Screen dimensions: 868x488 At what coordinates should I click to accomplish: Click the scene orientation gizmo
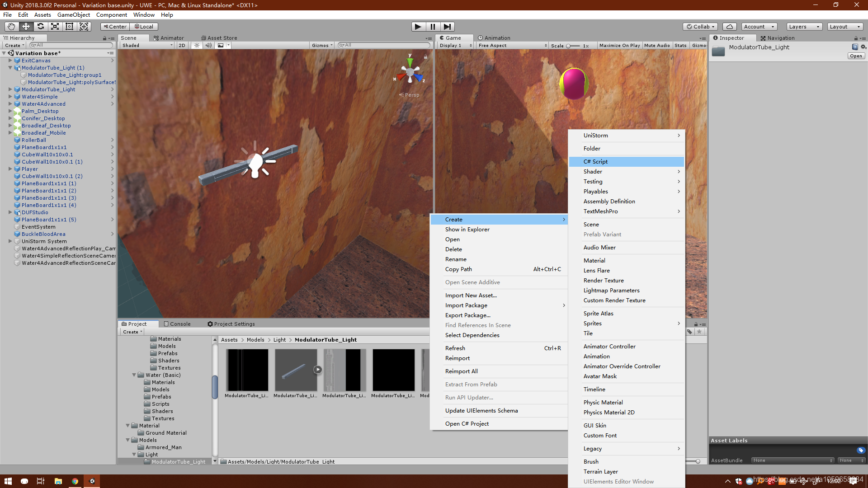point(410,72)
